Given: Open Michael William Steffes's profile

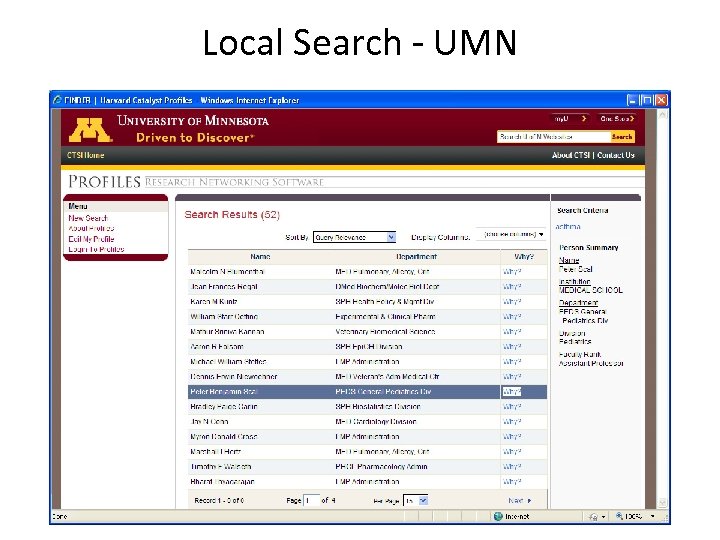Looking at the screenshot, I should click(x=228, y=362).
